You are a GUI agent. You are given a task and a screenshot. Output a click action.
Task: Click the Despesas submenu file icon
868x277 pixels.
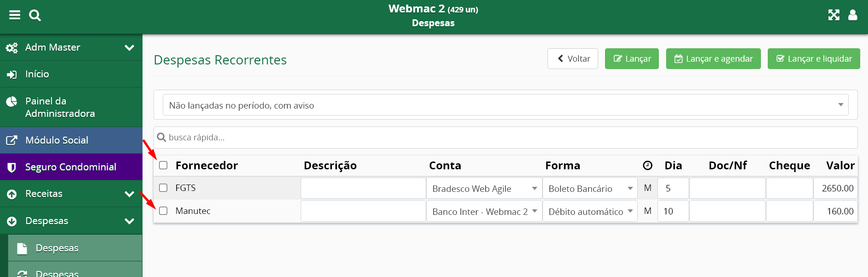[x=22, y=248]
